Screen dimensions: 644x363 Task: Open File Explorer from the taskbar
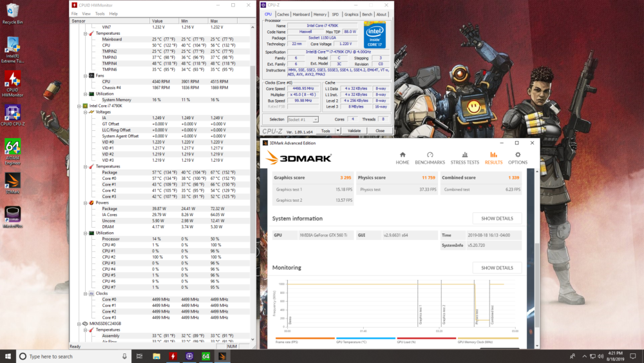156,356
